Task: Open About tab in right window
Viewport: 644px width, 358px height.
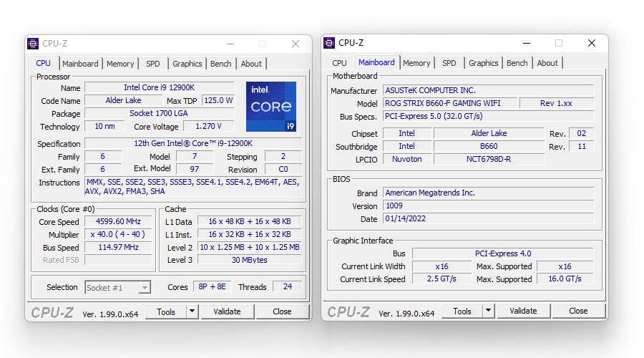Action: click(547, 63)
